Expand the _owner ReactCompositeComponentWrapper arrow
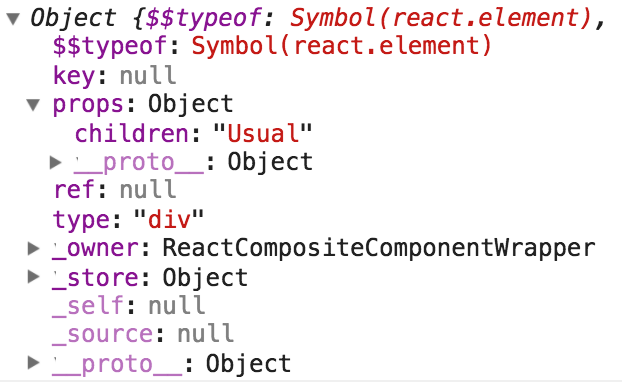Screen dimensions: 622x386 (x=34, y=248)
